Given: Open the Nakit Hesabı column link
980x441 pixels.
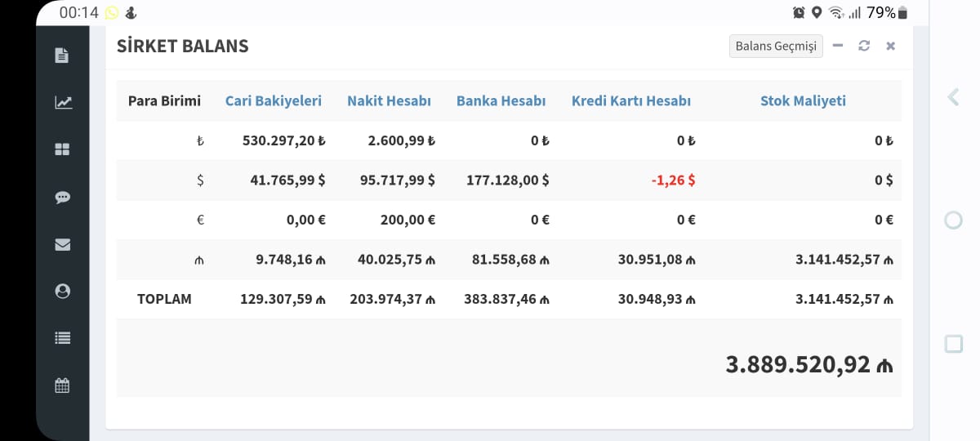Looking at the screenshot, I should pos(389,100).
